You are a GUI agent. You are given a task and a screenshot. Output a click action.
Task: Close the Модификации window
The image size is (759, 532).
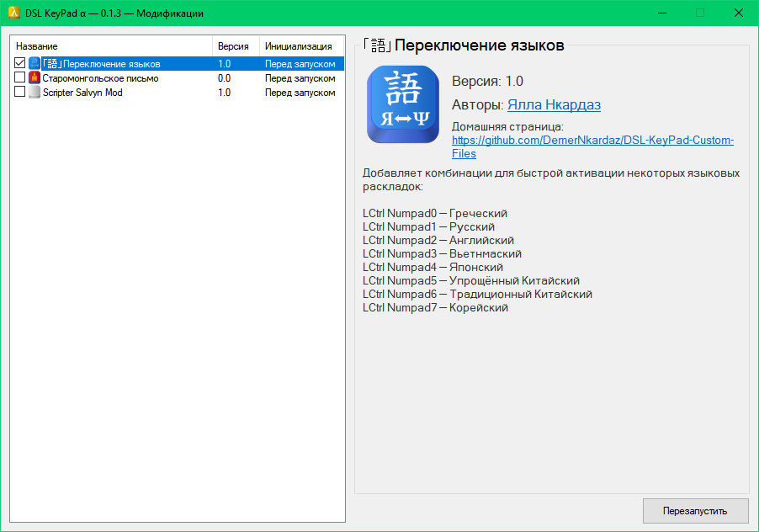[738, 13]
